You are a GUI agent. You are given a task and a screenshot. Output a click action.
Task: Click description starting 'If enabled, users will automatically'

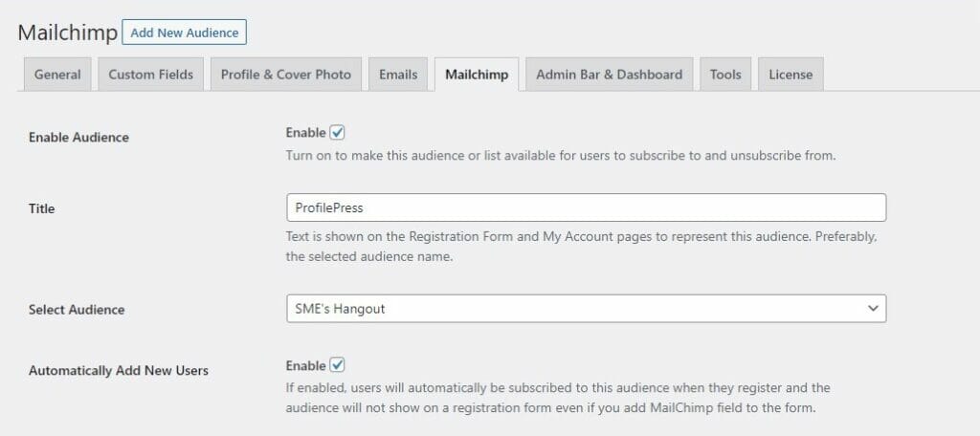pos(558,398)
